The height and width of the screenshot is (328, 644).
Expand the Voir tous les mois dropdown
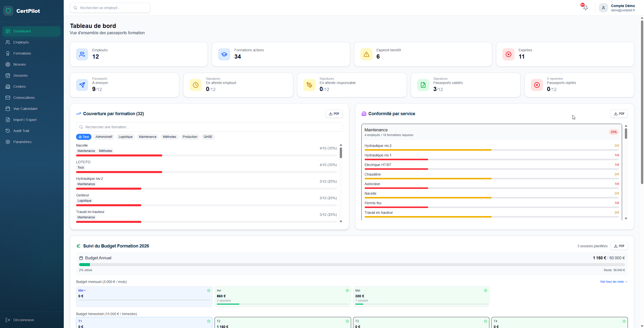(613, 282)
